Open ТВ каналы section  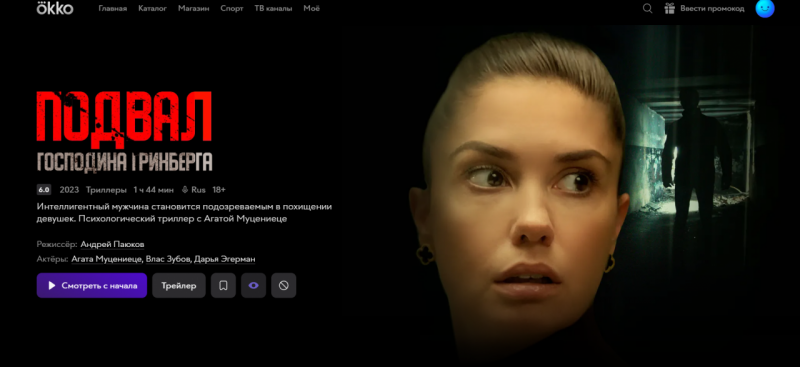pos(273,9)
